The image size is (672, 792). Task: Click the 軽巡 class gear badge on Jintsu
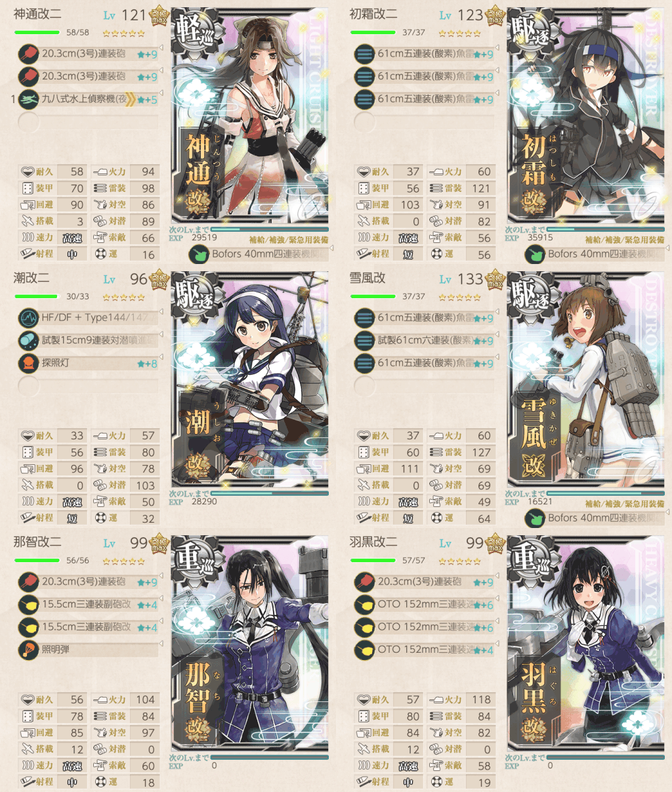click(x=196, y=31)
